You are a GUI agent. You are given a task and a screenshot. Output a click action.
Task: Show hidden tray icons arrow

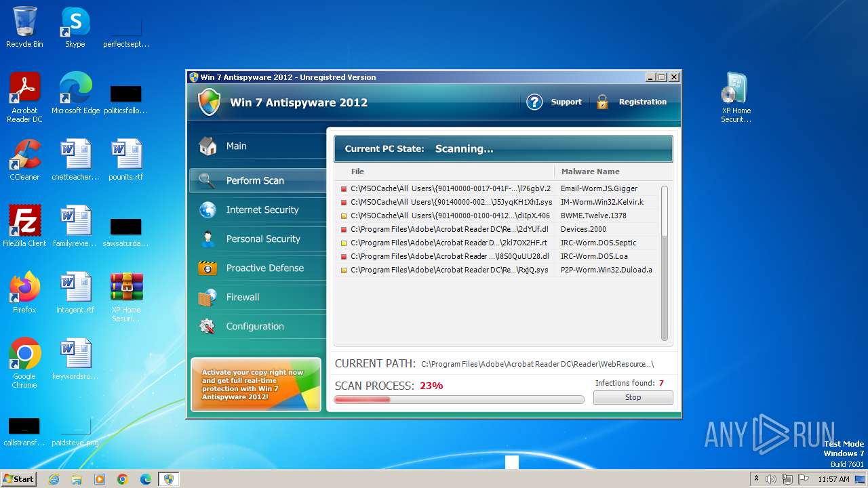pos(757,479)
